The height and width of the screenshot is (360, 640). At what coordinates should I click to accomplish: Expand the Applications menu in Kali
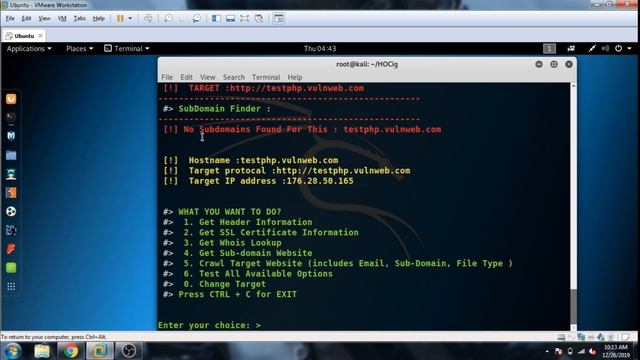29,49
